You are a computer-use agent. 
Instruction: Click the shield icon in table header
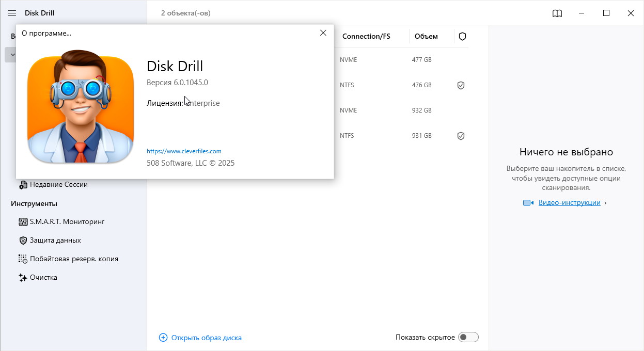click(462, 36)
